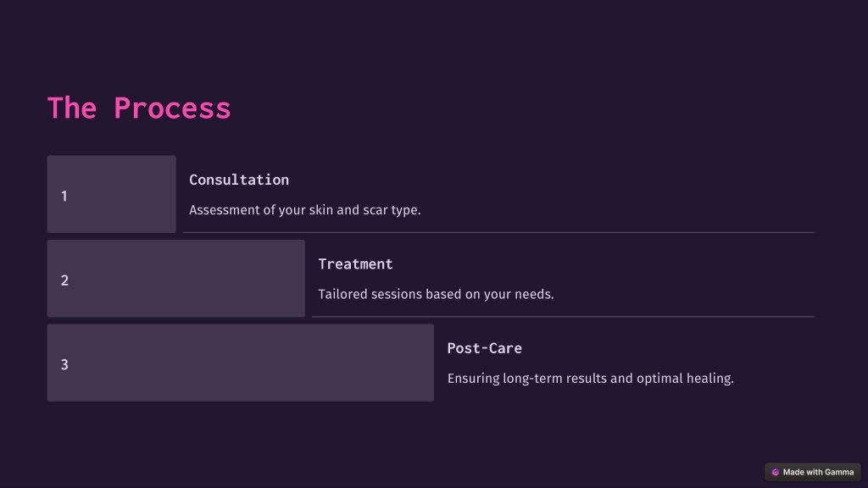Open the Made with Gamma link
This screenshot has width=868, height=488.
click(x=813, y=472)
